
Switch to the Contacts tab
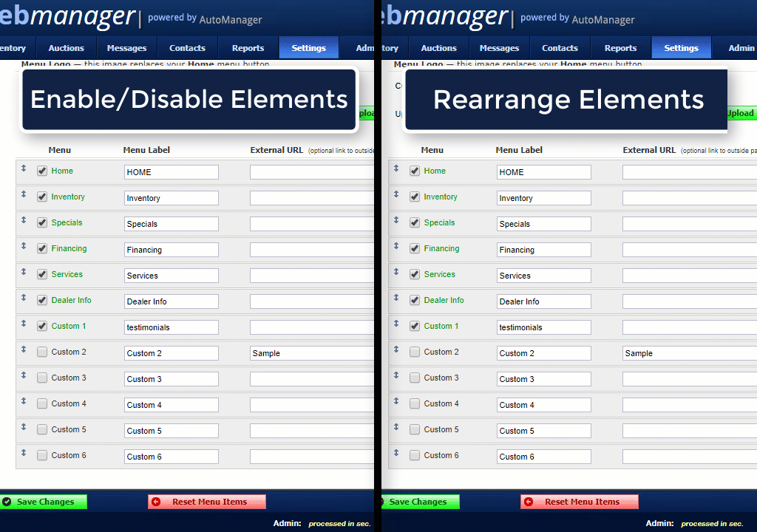click(187, 47)
